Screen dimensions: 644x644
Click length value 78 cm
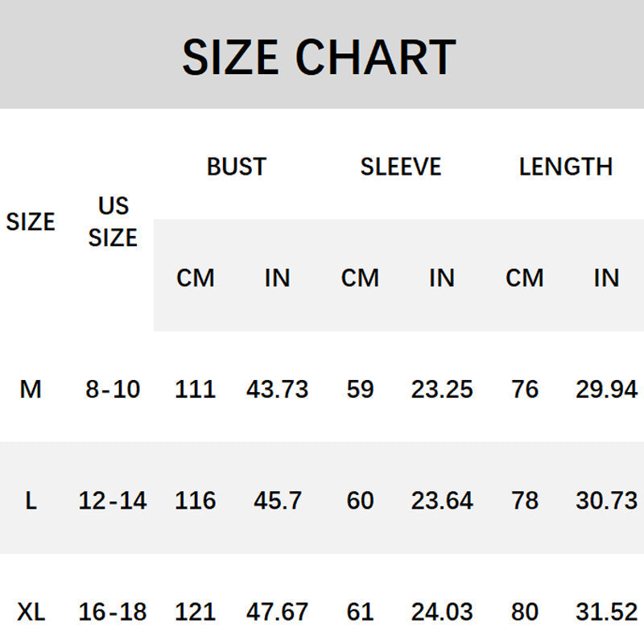(525, 501)
